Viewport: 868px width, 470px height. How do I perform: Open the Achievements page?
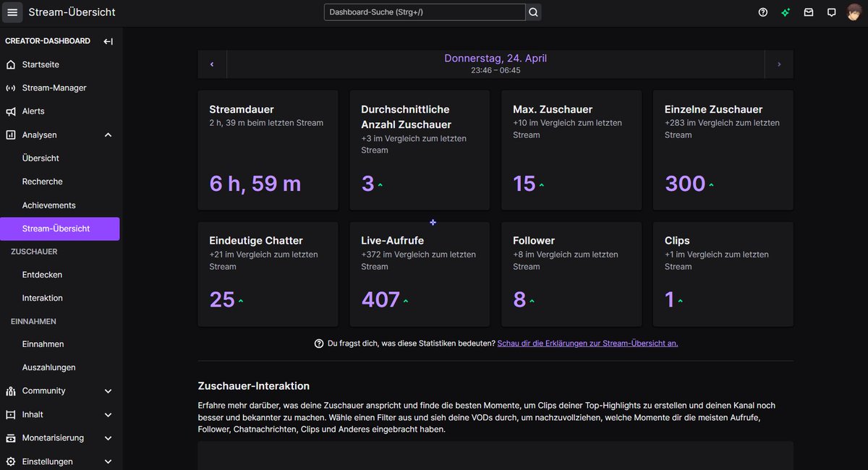tap(48, 205)
